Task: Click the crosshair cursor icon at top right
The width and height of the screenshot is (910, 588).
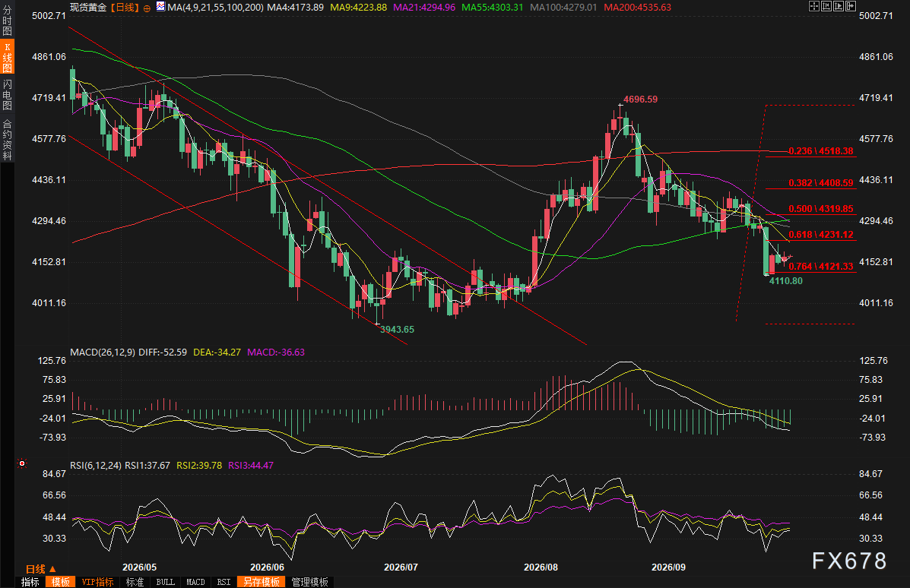Action: pyautogui.click(x=814, y=6)
